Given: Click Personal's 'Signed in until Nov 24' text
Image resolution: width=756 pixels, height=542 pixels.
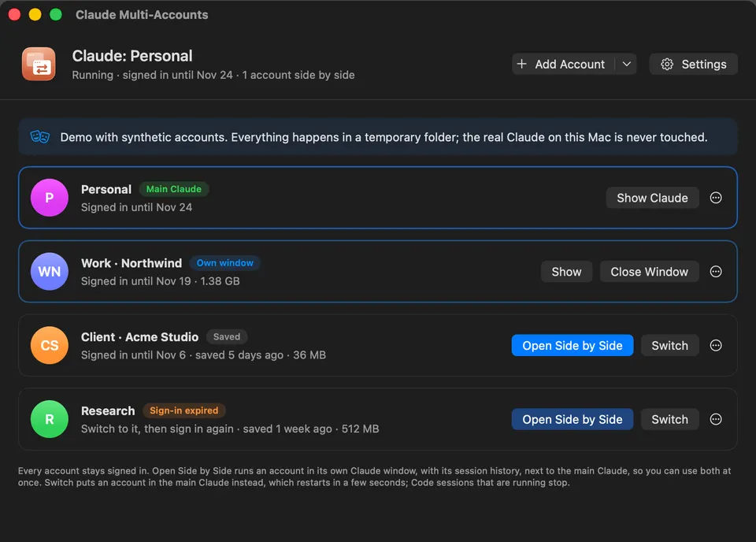Looking at the screenshot, I should [136, 207].
